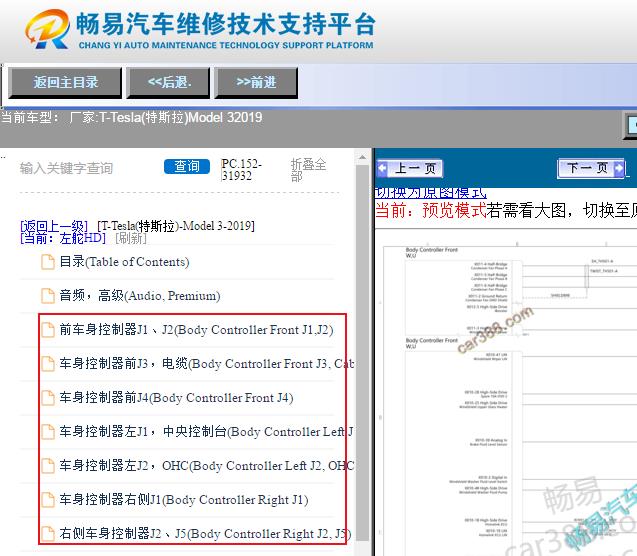Screen dimensions: 637x556
Task: Click the 当前车型 Tesla Model 3 2019 text
Action: click(132, 118)
